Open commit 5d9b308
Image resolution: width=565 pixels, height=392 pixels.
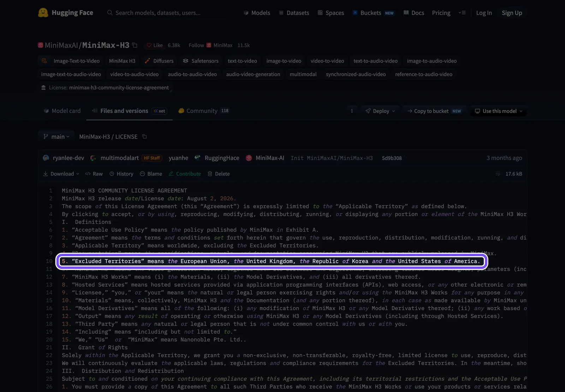[x=392, y=158]
